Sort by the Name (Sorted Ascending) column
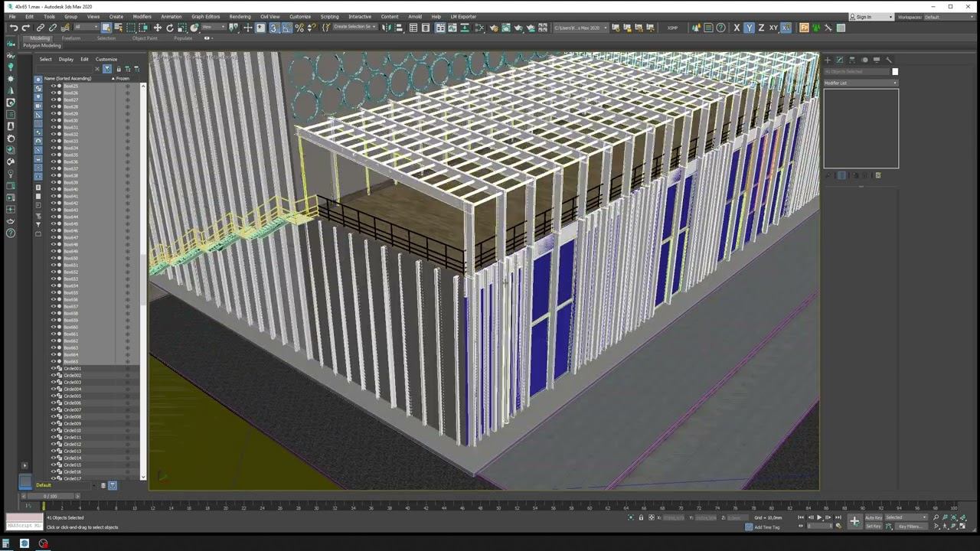 [67, 78]
